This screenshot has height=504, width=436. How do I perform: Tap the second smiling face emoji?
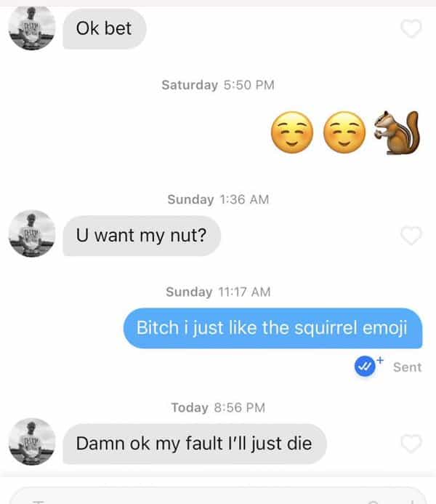(x=344, y=132)
